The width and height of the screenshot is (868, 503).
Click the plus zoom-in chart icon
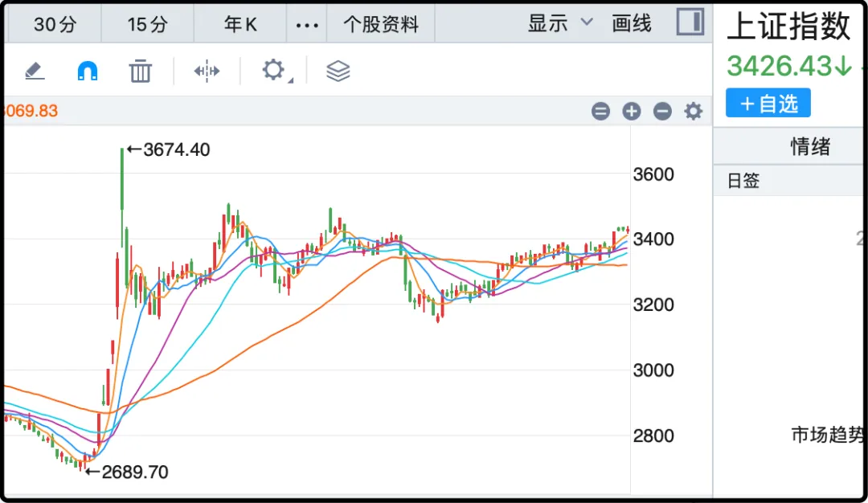(x=632, y=112)
